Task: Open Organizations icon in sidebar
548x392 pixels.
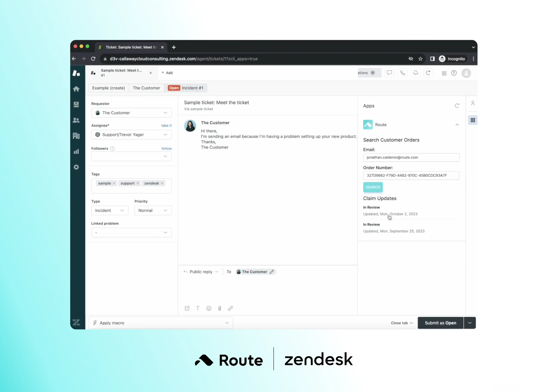Action: 76,136
